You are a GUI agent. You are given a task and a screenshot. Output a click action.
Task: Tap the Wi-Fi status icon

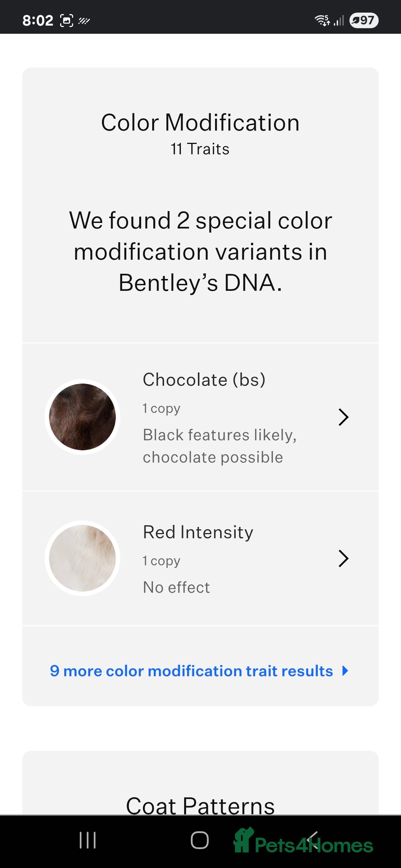point(322,20)
